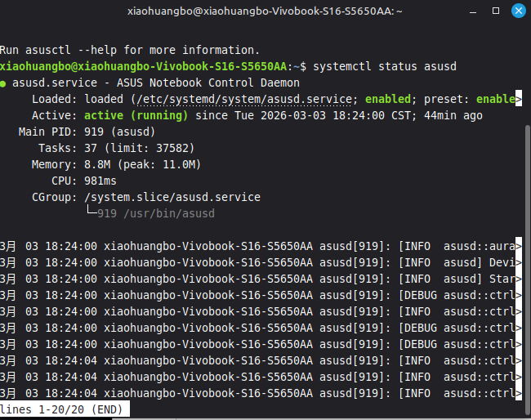This screenshot has height=420, width=531.
Task: Click the truncation marker after 'Devi'
Action: 519,262
